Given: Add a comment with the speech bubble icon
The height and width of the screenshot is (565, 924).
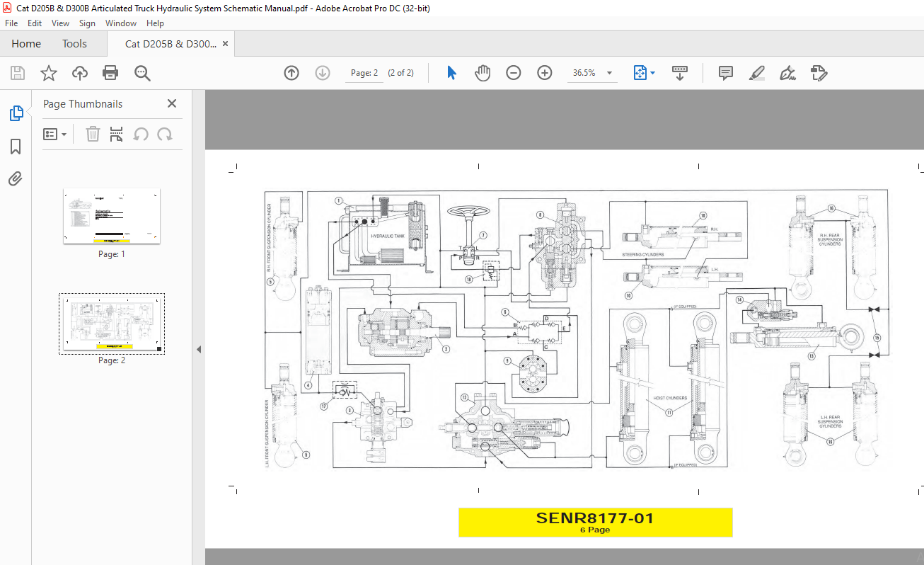Looking at the screenshot, I should pos(725,73).
